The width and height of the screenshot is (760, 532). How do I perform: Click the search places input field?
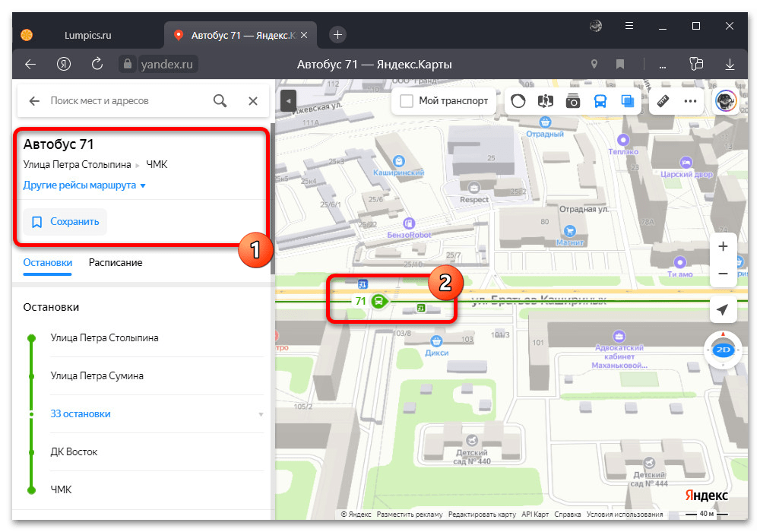[125, 100]
